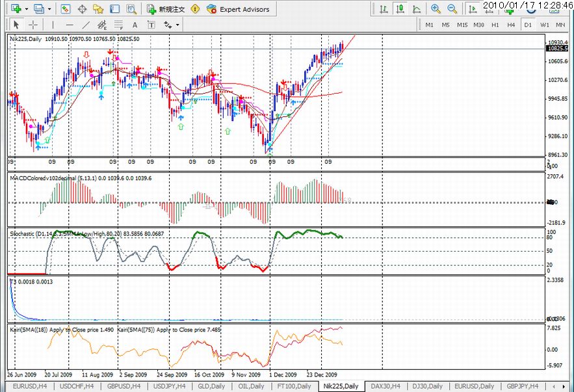Click the Kairi(SMA((18)) indicator label
The height and width of the screenshot is (392, 574).
62,330
